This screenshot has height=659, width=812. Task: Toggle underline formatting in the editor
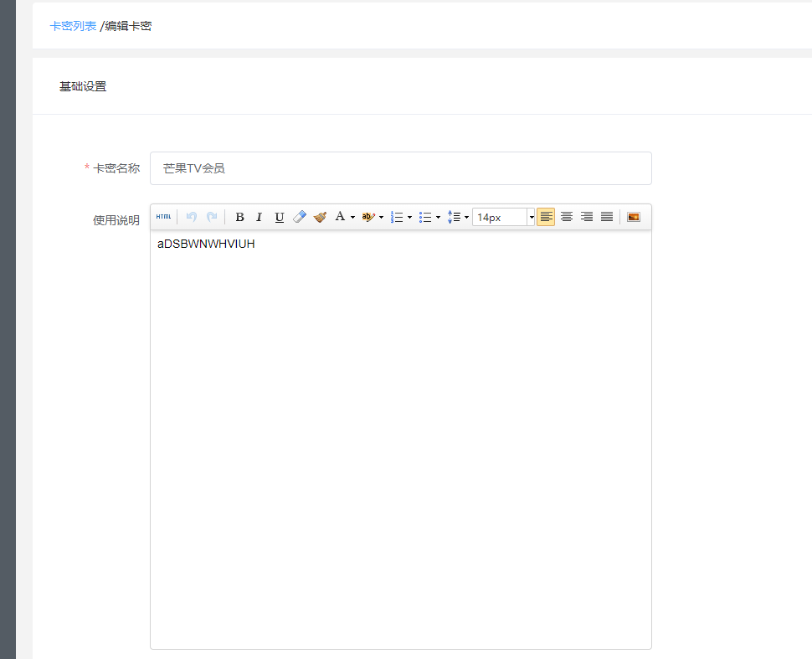(280, 217)
